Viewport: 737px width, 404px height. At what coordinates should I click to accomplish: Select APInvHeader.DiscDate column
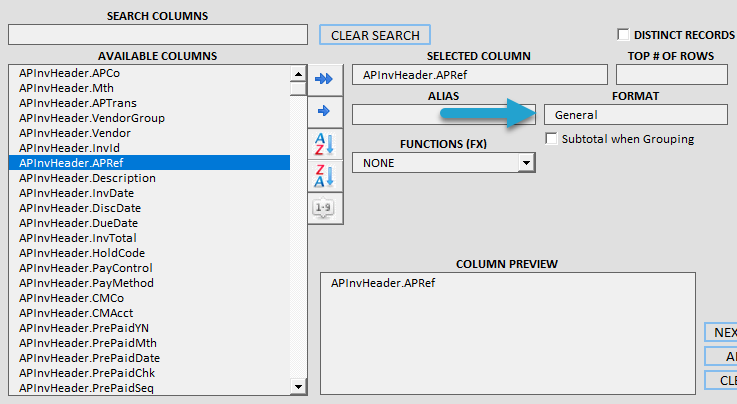point(149,208)
